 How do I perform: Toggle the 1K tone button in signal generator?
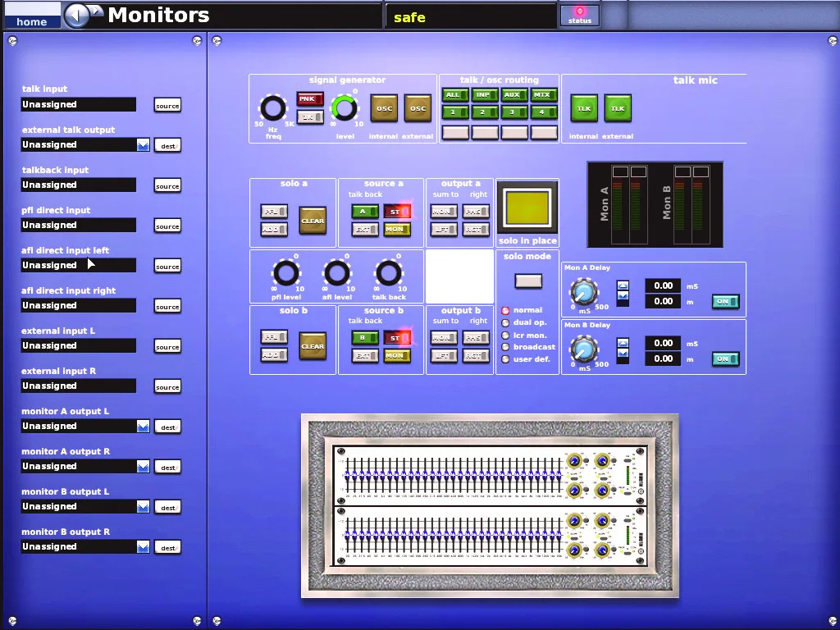pos(309,116)
